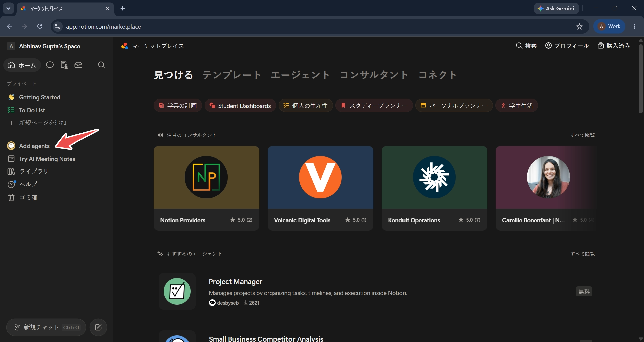The image size is (644, 342).
Task: Click the Ask Gemini button
Action: (x=556, y=8)
